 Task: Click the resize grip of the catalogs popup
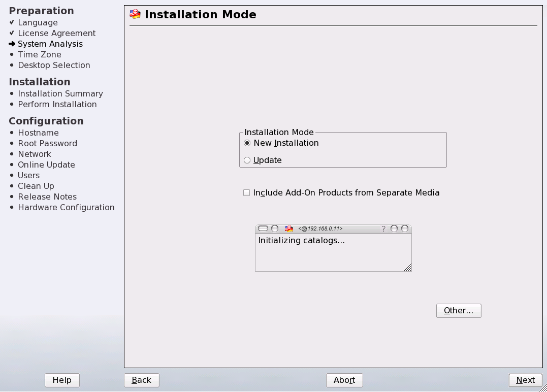pos(408,268)
